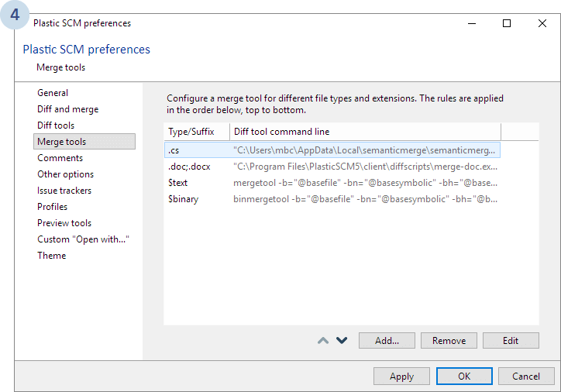The image size is (561, 392).
Task: Select Merge tools in the sidebar
Action: [x=84, y=142]
